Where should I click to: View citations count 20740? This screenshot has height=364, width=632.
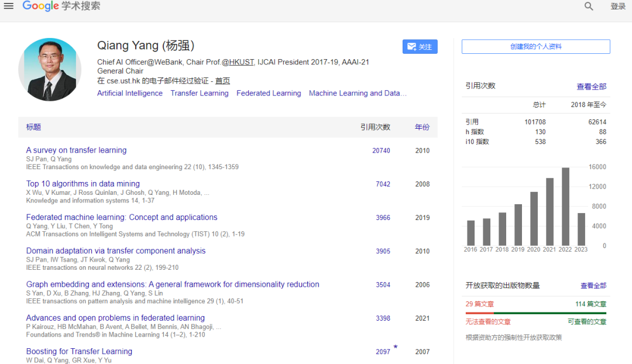[x=382, y=151]
